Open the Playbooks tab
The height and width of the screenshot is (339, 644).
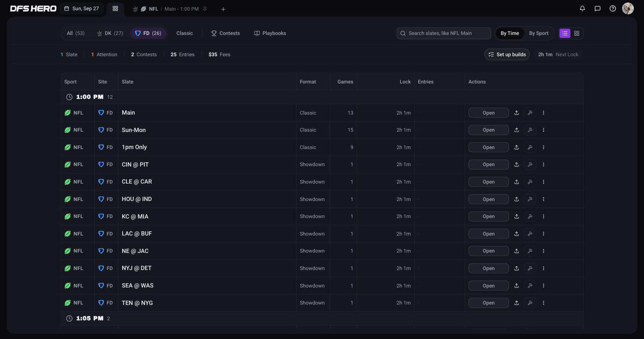coord(270,33)
